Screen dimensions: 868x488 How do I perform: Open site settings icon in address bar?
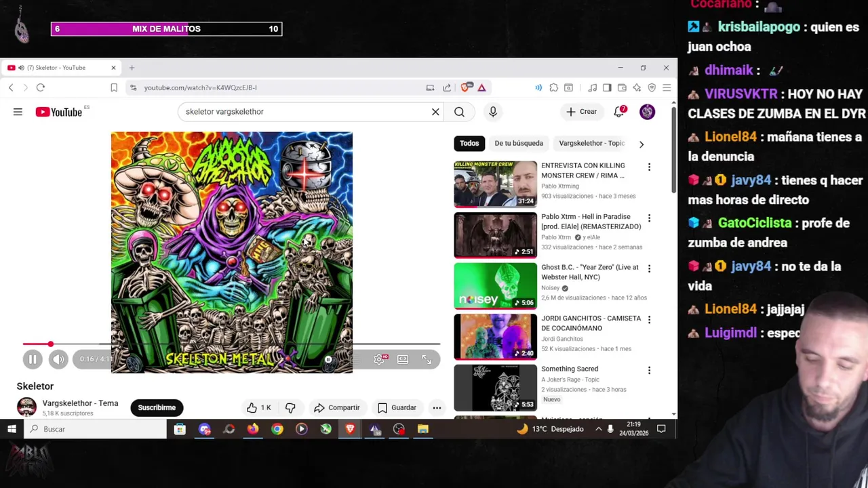pos(133,87)
